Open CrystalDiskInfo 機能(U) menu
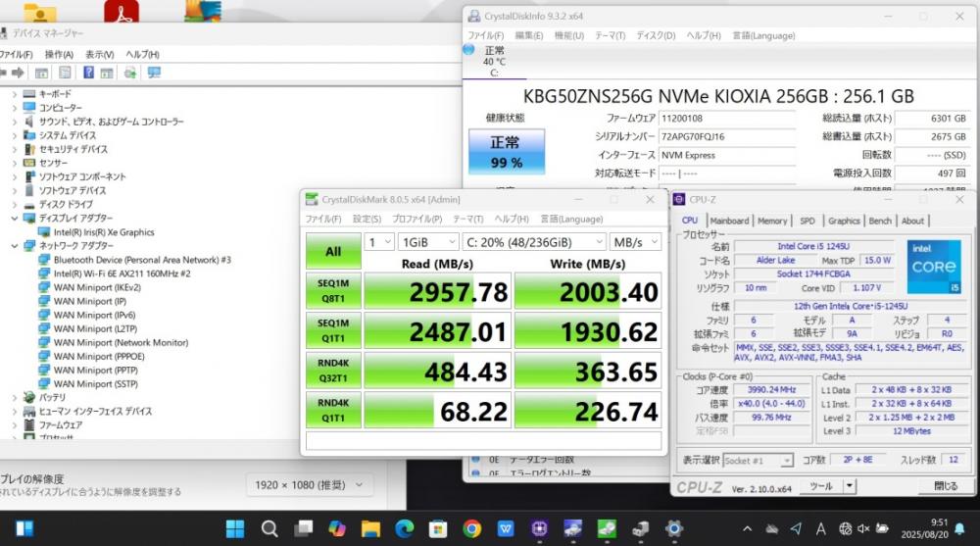Image resolution: width=980 pixels, height=546 pixels. pyautogui.click(x=568, y=35)
